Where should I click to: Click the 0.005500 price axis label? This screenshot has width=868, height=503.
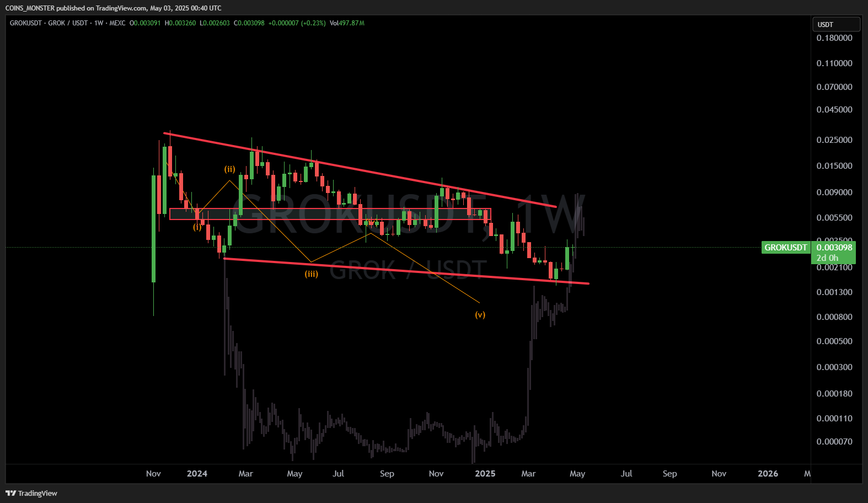(x=834, y=218)
